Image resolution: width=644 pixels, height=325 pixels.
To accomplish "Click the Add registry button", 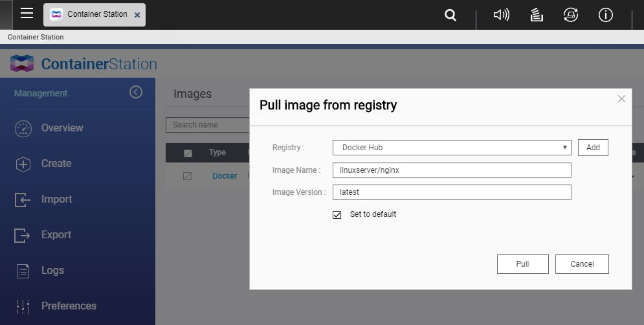I will pyautogui.click(x=593, y=148).
